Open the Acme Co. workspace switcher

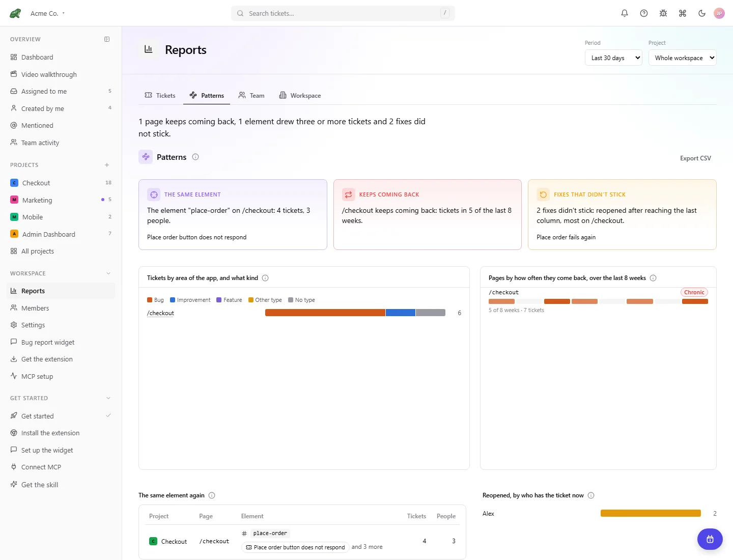[x=48, y=13]
